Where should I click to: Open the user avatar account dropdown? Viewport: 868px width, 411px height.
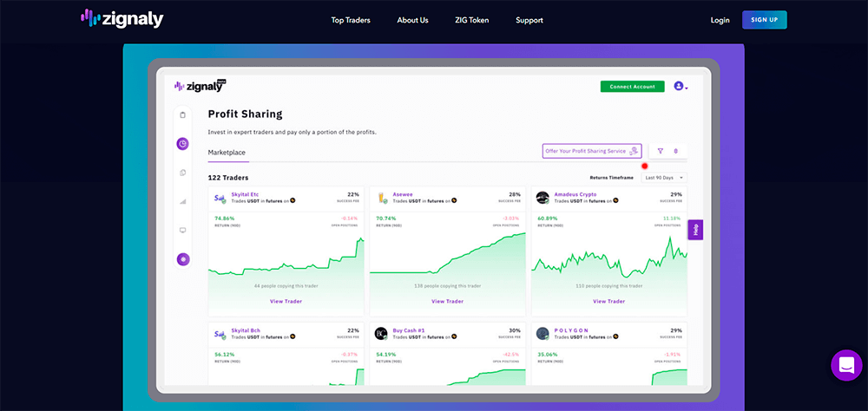681,87
